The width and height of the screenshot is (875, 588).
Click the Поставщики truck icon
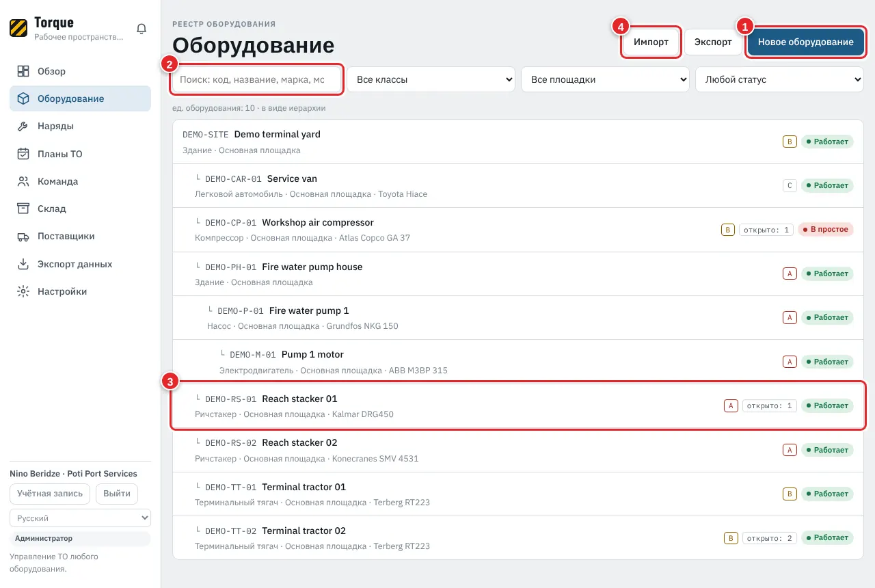point(23,237)
